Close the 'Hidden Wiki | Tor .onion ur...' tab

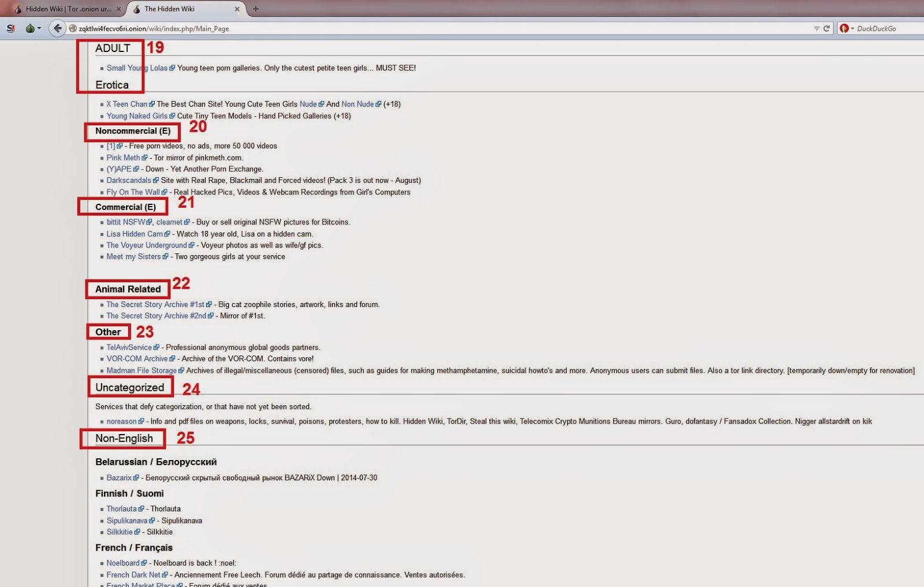click(118, 9)
